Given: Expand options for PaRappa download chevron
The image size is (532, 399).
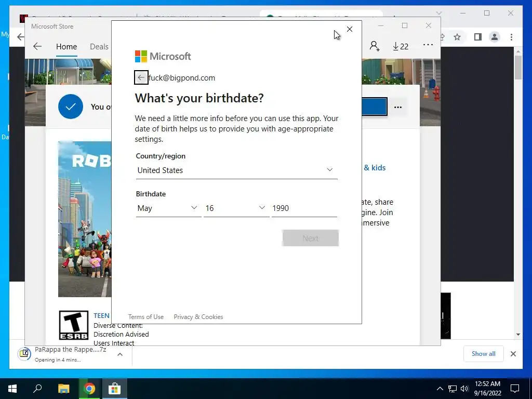Looking at the screenshot, I should coord(120,354).
